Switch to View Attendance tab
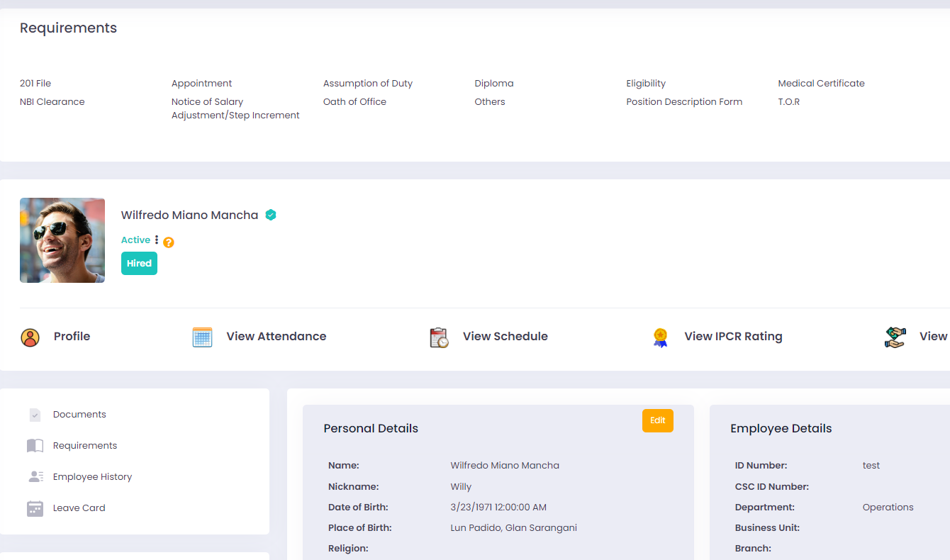Viewport: 950px width, 560px height. point(276,337)
